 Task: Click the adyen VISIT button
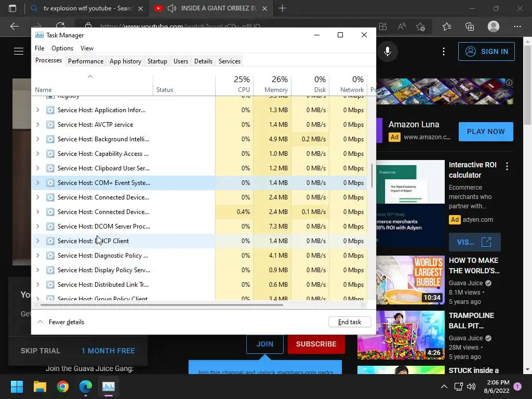[475, 242]
